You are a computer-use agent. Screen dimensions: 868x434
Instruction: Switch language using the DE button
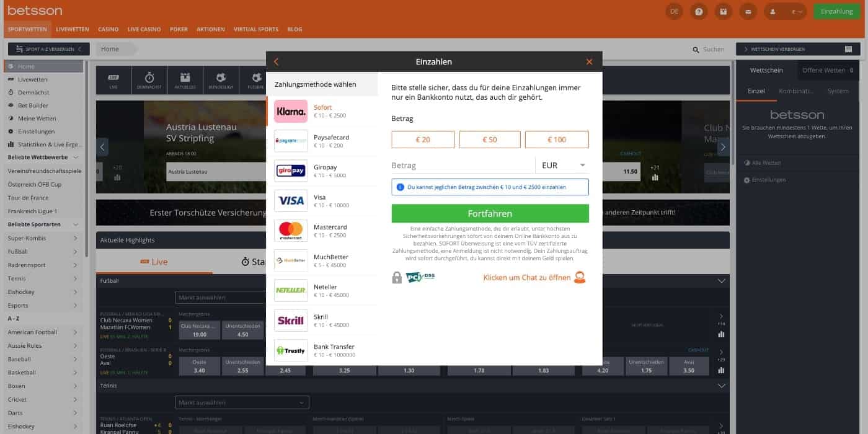click(x=675, y=11)
